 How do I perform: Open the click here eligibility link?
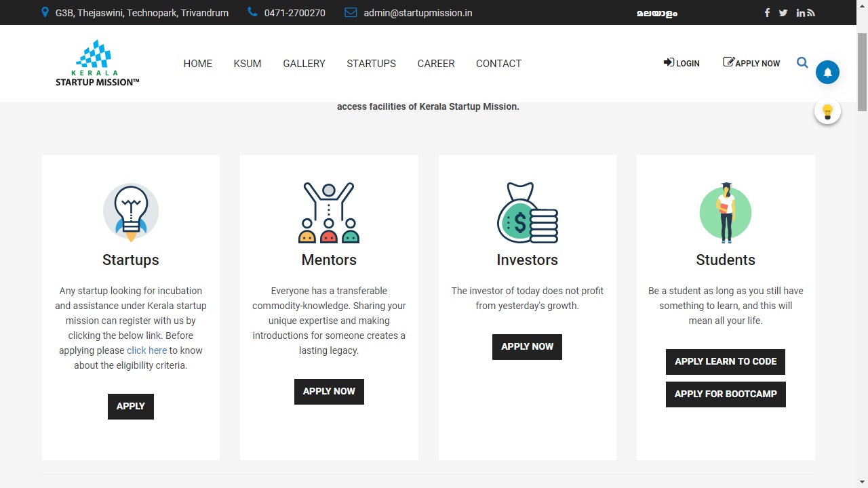click(x=146, y=350)
